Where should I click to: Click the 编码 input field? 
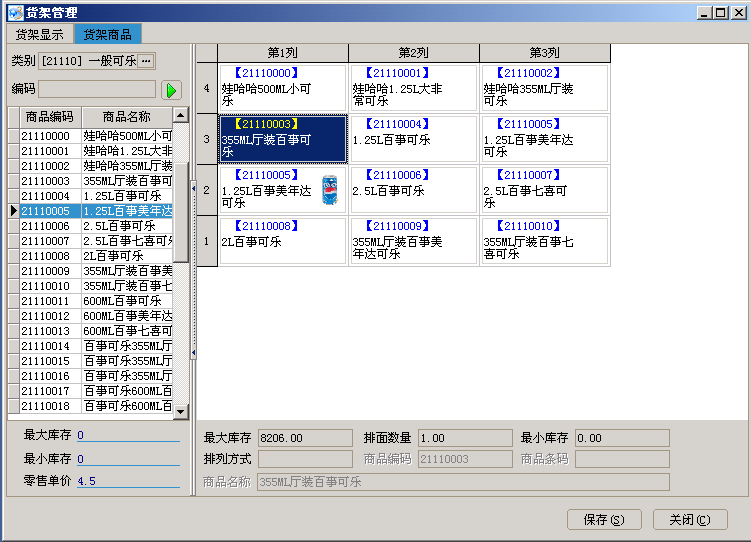point(97,89)
